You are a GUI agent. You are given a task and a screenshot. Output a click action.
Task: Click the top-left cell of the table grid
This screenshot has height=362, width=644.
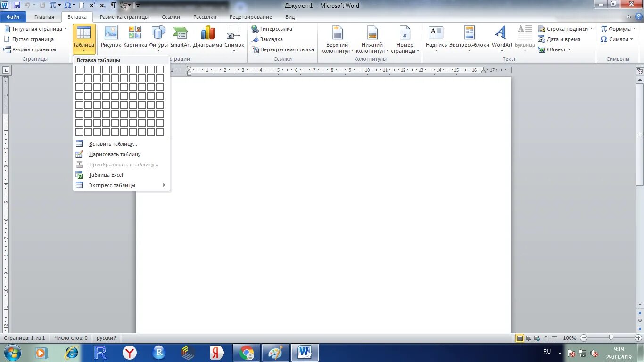[x=79, y=69]
